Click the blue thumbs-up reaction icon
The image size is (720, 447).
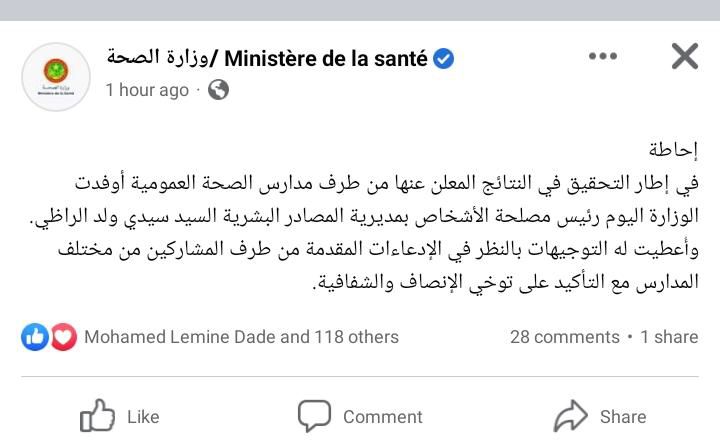(35, 337)
